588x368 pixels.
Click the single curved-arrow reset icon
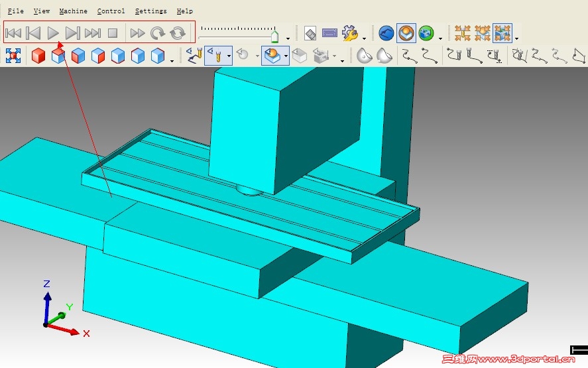158,33
